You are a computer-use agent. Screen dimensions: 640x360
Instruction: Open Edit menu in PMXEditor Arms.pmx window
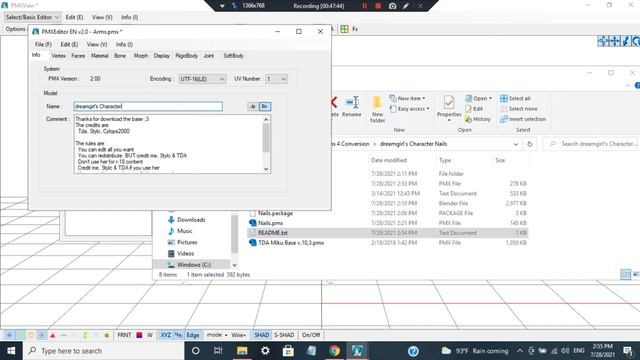[69, 44]
